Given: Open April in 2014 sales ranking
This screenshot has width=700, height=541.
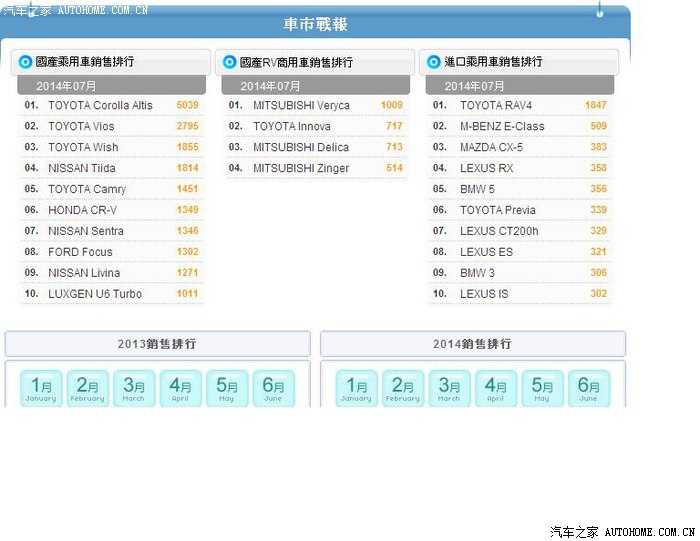Looking at the screenshot, I should tap(496, 388).
